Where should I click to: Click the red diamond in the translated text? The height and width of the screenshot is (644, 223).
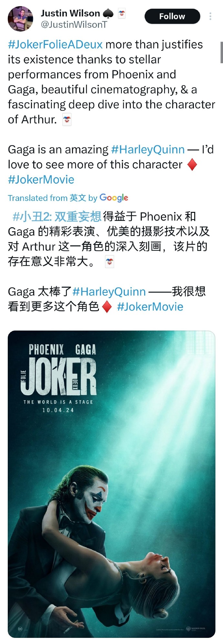107,307
